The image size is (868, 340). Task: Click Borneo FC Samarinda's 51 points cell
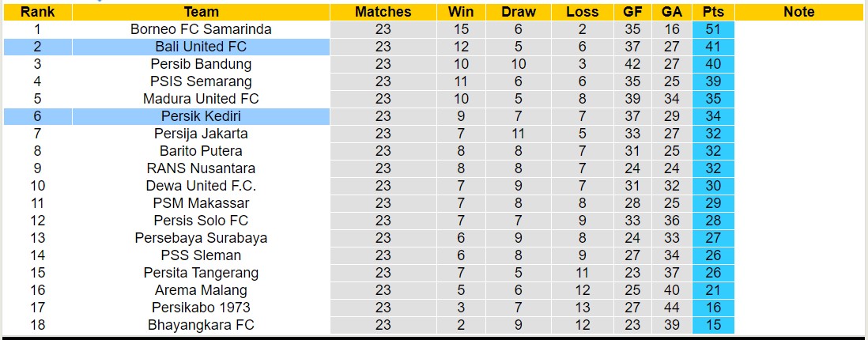pos(713,29)
